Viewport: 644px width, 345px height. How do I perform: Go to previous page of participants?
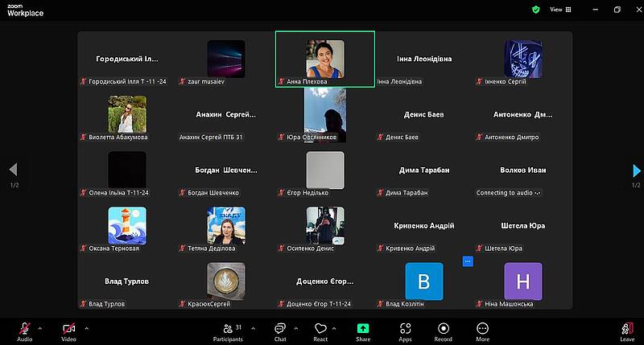[x=12, y=170]
